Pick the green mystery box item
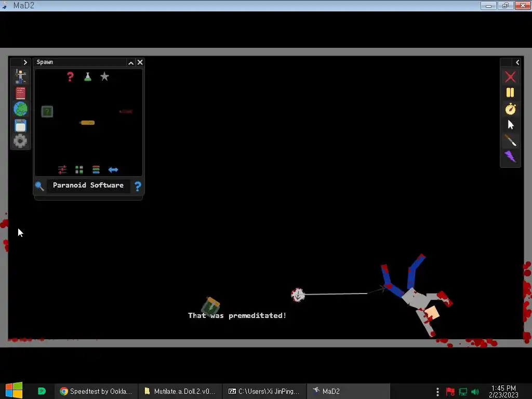The width and height of the screenshot is (532, 399). click(x=47, y=111)
